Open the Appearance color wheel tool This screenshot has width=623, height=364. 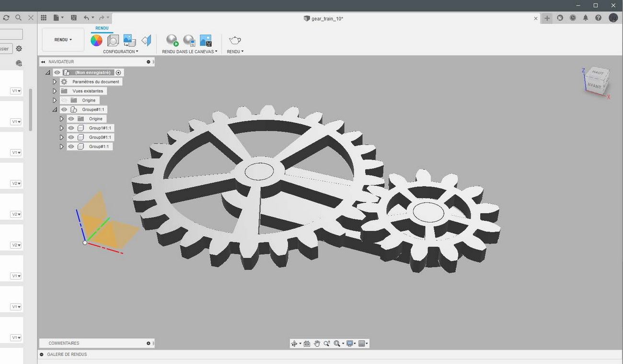(96, 41)
